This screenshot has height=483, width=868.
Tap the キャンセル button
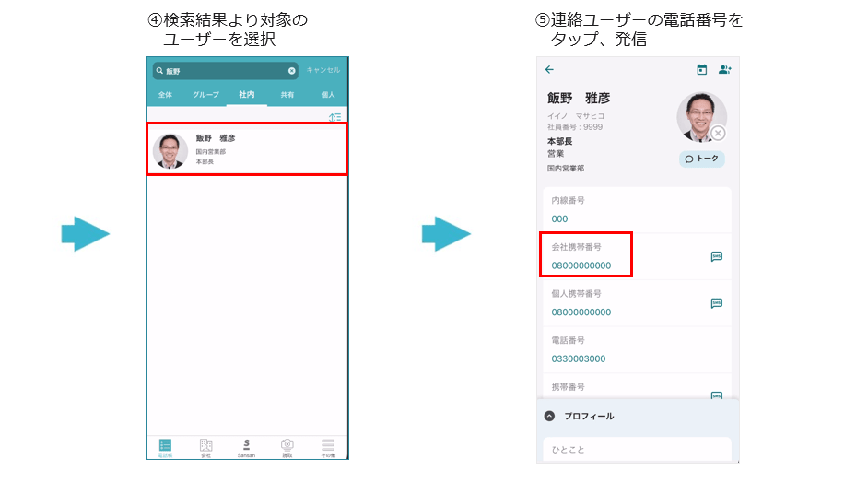(x=323, y=70)
